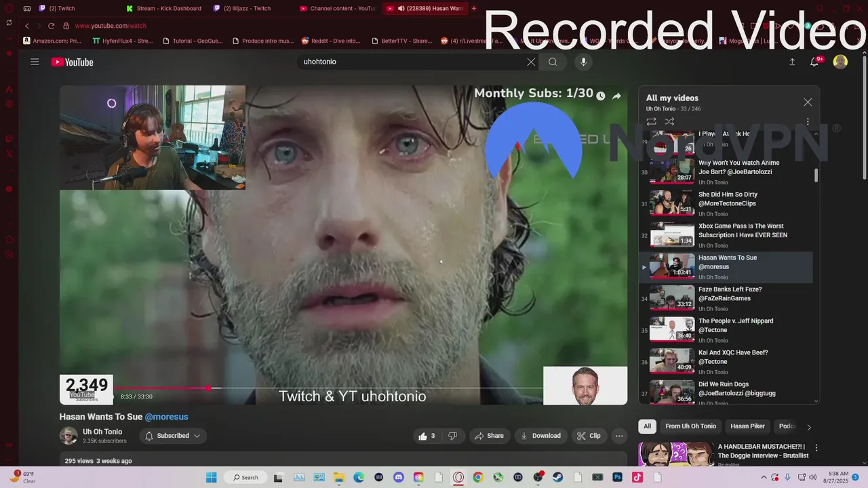
Task: Play Why Won't You Watch Anime video
Action: [x=726, y=171]
